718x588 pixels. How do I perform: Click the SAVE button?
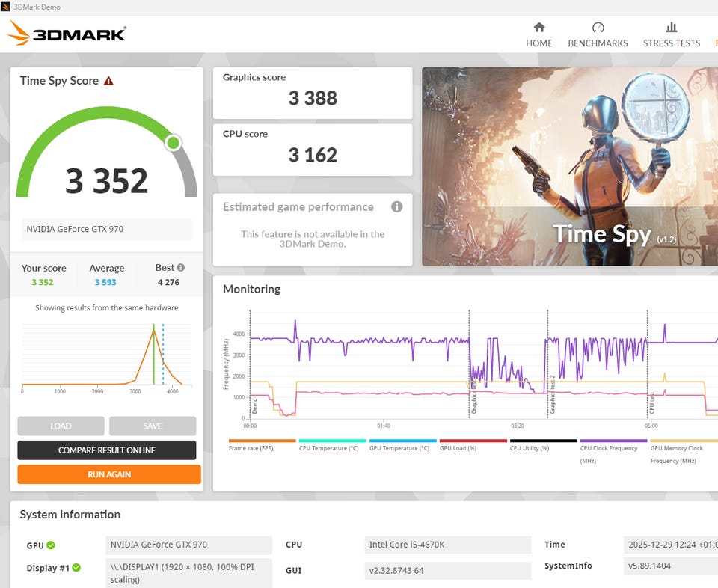click(x=153, y=426)
